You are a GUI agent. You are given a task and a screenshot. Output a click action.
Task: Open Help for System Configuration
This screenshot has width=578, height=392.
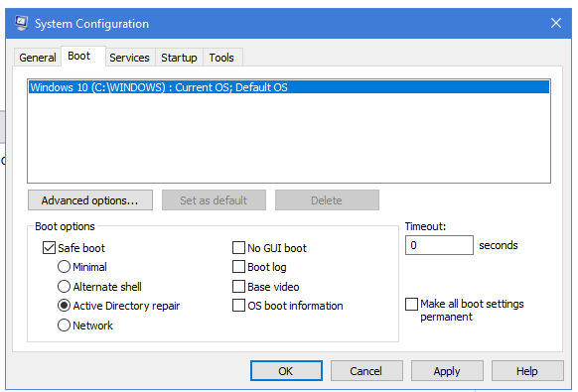(527, 370)
